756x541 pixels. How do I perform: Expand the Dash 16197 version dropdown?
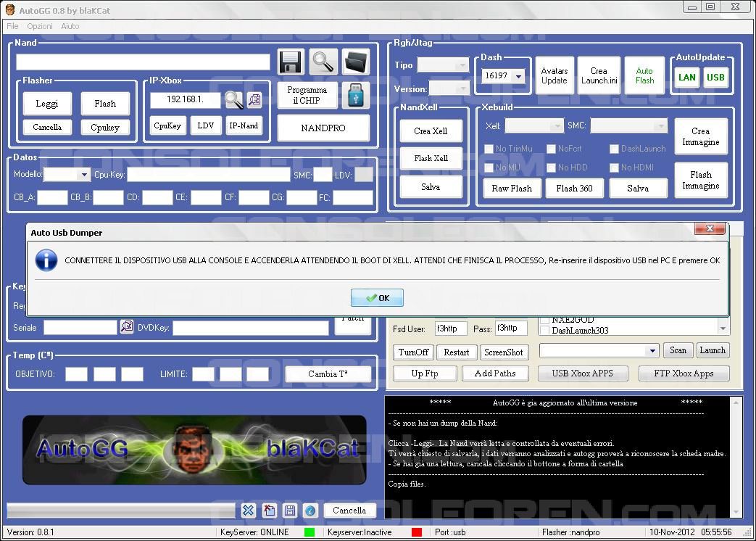click(518, 76)
